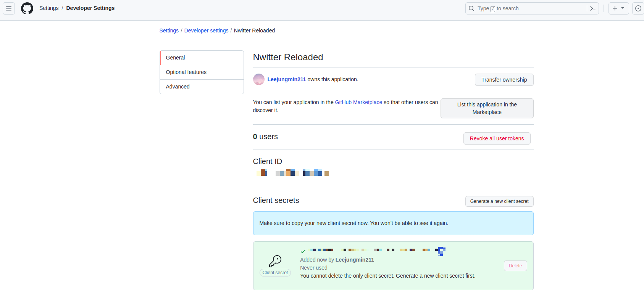Click the 0 users count text

265,137
